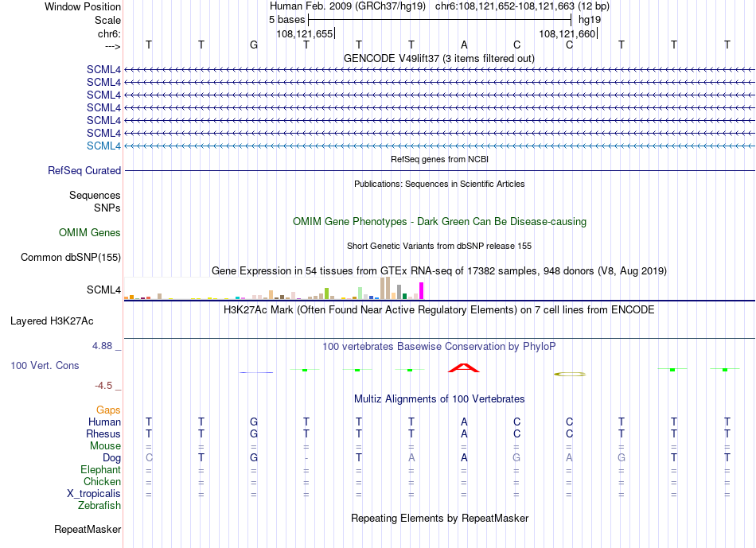The image size is (756, 548).
Task: Click the Sequences track label
Action: coord(95,195)
